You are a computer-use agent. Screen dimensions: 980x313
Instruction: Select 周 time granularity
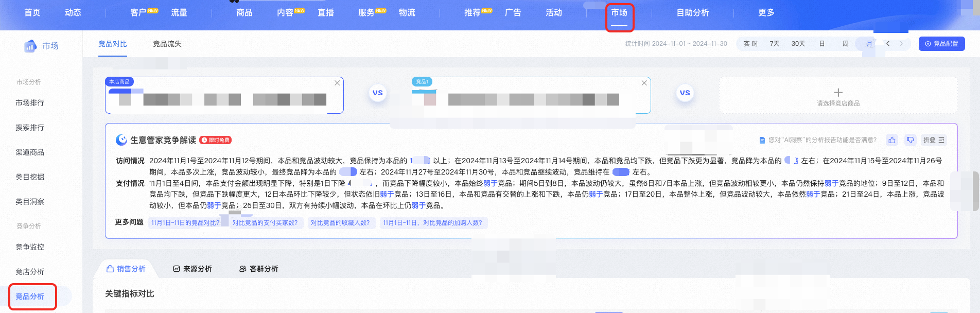pos(846,44)
